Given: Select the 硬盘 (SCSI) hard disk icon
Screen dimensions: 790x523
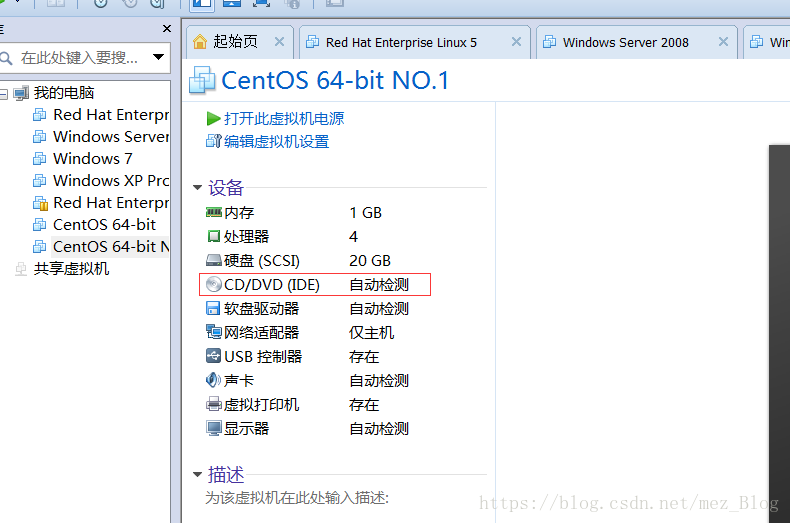Looking at the screenshot, I should coord(214,260).
